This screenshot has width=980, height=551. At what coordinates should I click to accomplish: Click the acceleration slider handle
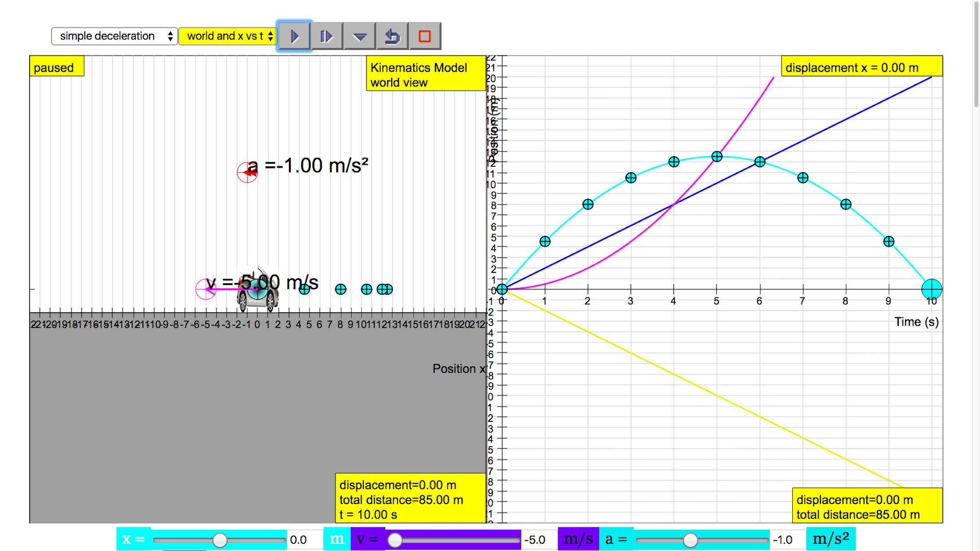(690, 540)
